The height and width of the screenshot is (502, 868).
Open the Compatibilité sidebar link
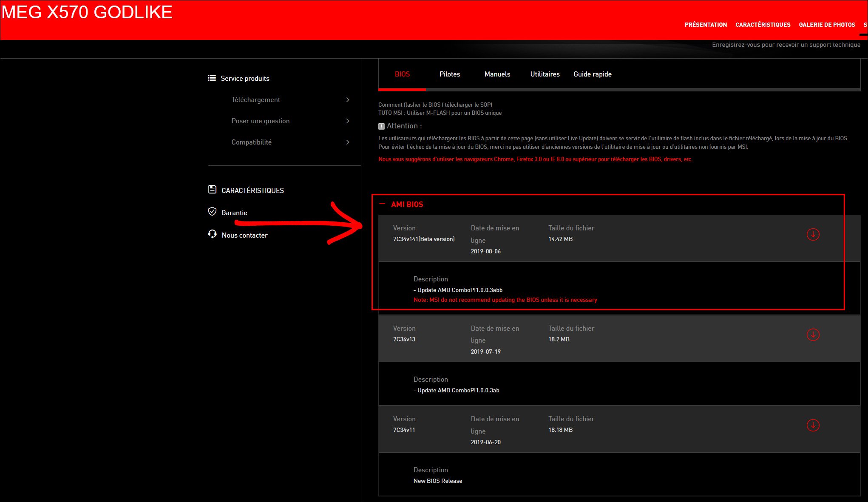(251, 142)
